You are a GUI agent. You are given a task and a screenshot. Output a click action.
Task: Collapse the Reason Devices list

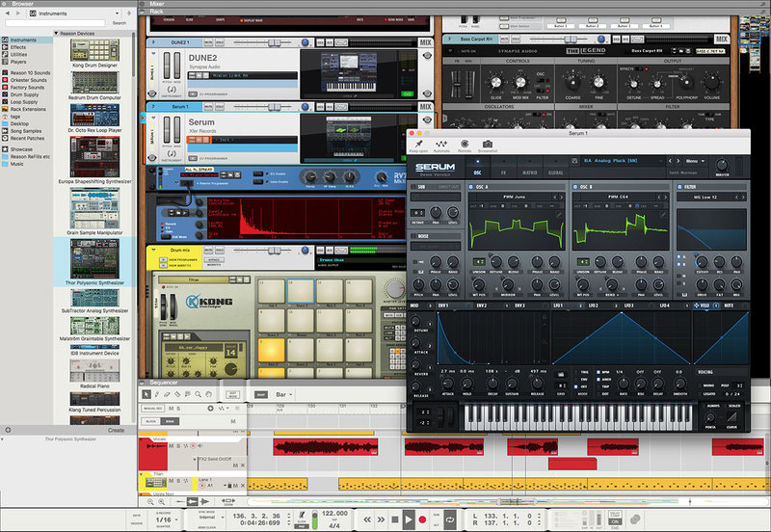click(57, 33)
